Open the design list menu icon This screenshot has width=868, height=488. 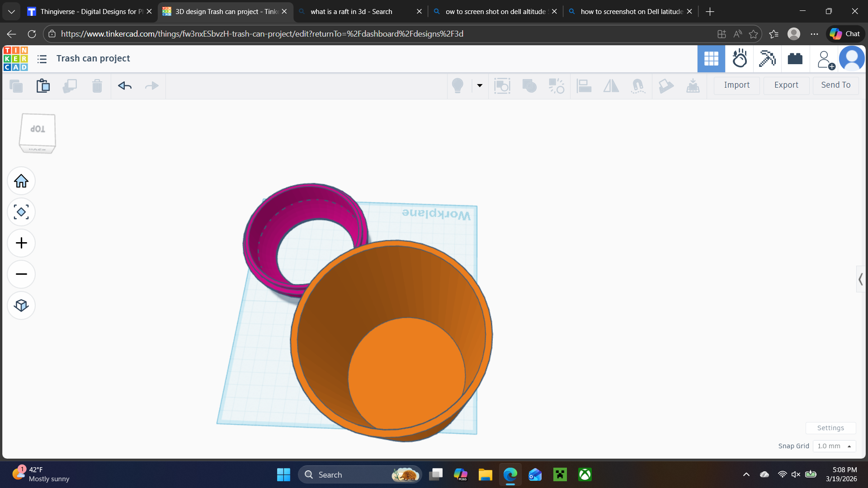point(42,59)
